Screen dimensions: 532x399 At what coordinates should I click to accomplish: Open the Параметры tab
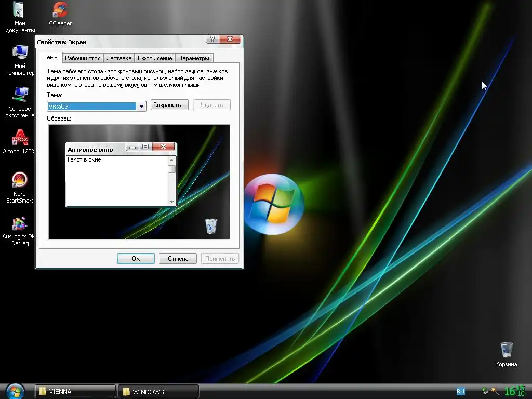tap(194, 58)
